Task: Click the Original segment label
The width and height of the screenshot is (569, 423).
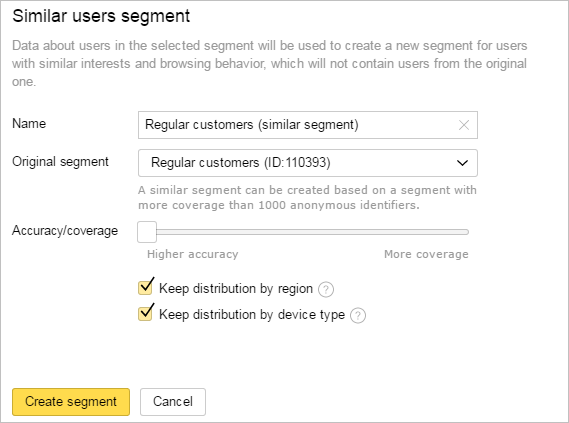Action: [60, 162]
